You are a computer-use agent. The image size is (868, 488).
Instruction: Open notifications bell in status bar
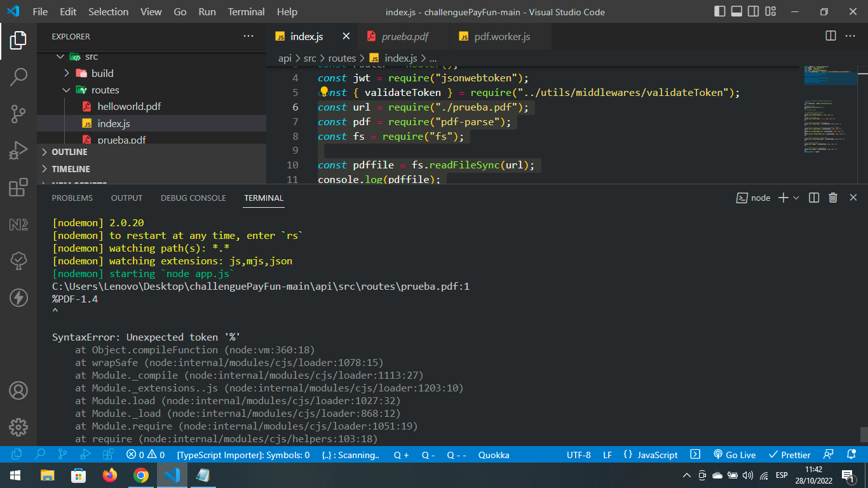851,455
